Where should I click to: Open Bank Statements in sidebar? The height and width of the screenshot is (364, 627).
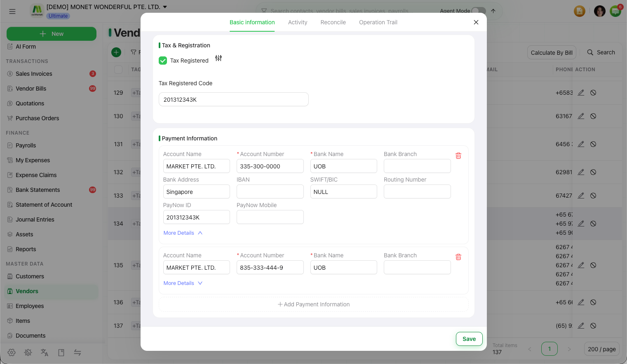(52, 190)
